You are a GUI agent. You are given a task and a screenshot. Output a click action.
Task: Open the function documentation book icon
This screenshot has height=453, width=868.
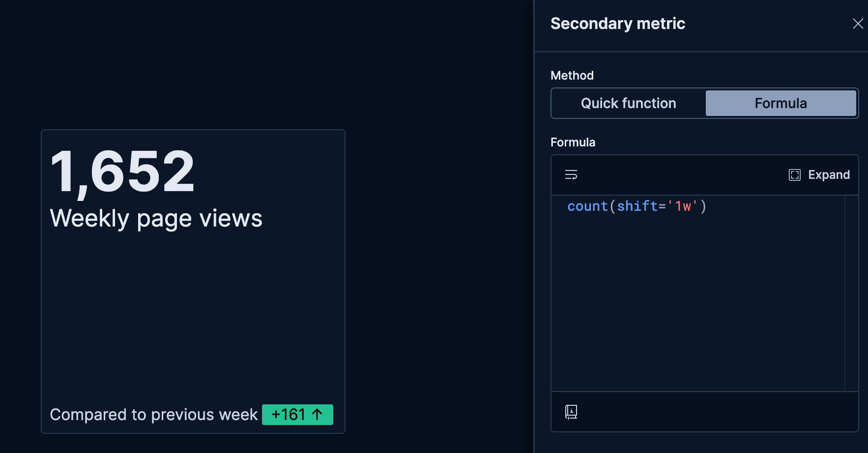(x=571, y=412)
